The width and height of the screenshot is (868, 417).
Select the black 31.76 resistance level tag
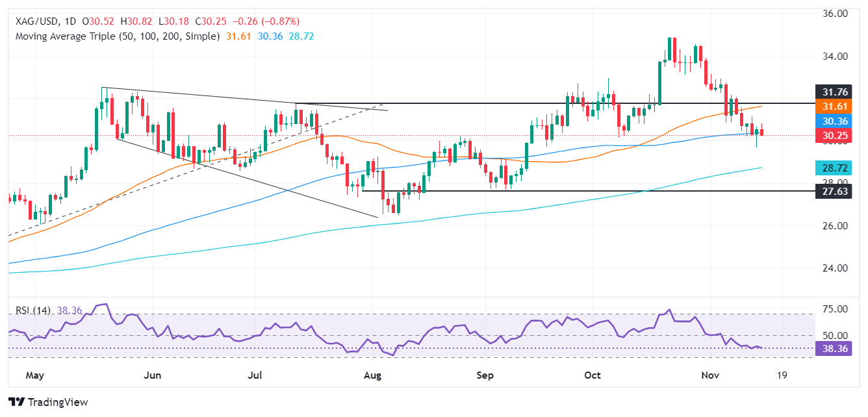point(833,90)
